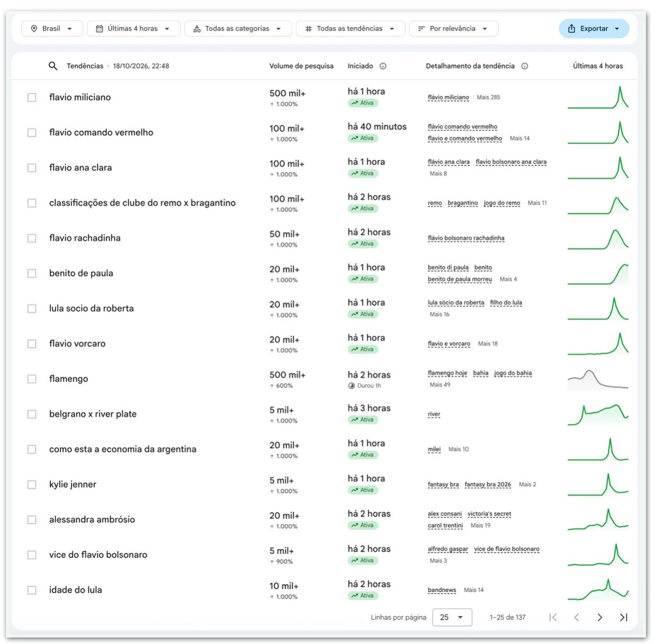Viewport: 655px width, 644px height.
Task: Check the idade do lula row
Action: pyautogui.click(x=32, y=590)
